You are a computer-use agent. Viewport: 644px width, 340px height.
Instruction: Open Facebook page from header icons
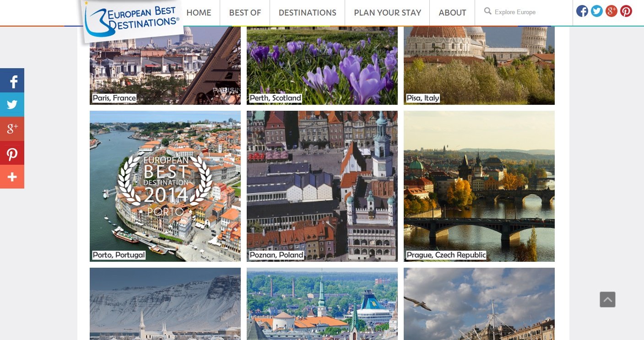(582, 11)
